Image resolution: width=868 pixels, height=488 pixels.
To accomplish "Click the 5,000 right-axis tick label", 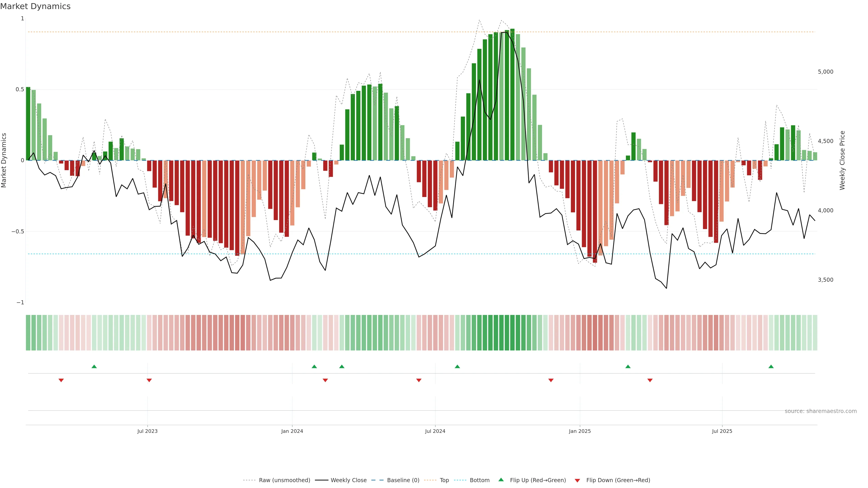I will 825,72.
